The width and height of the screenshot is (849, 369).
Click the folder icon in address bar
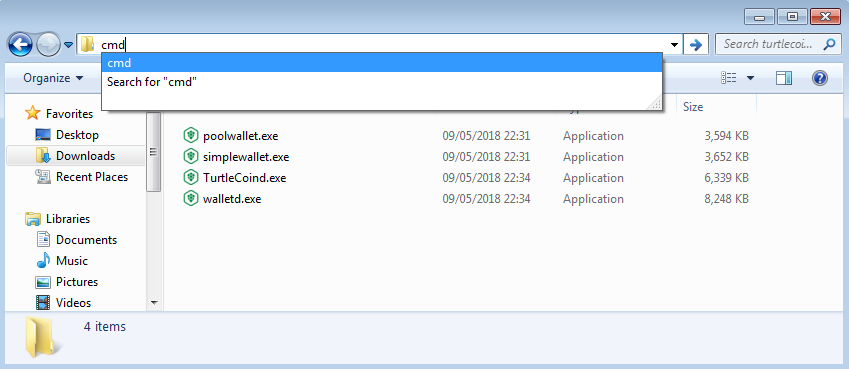[x=87, y=44]
